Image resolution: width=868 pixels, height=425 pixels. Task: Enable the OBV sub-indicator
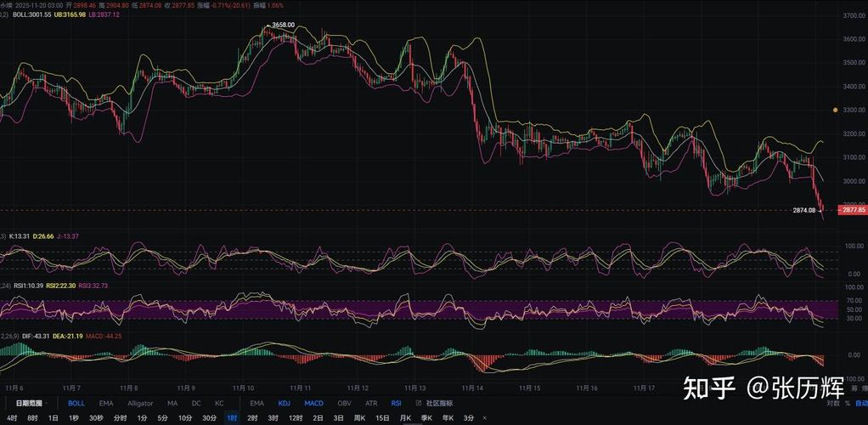tap(344, 403)
